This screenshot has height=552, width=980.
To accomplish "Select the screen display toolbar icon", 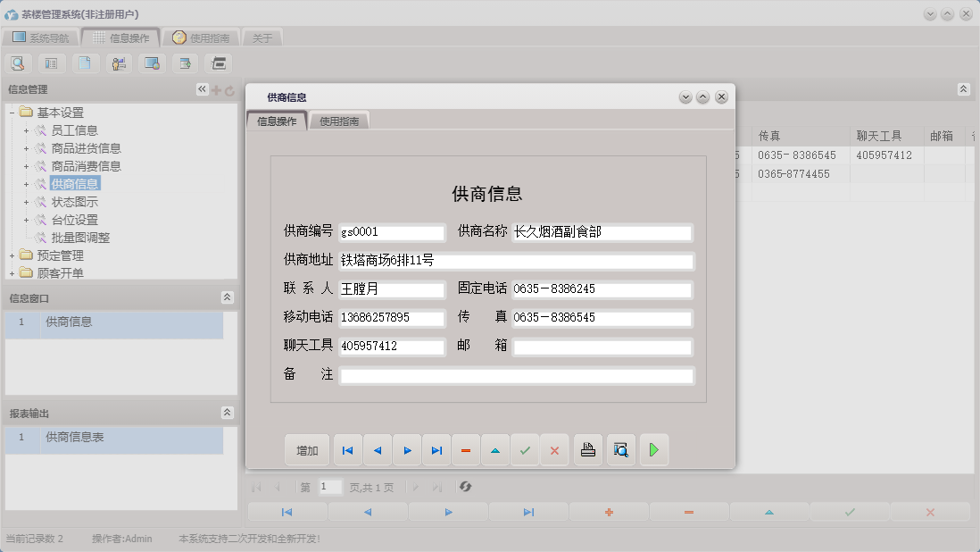I will 151,63.
